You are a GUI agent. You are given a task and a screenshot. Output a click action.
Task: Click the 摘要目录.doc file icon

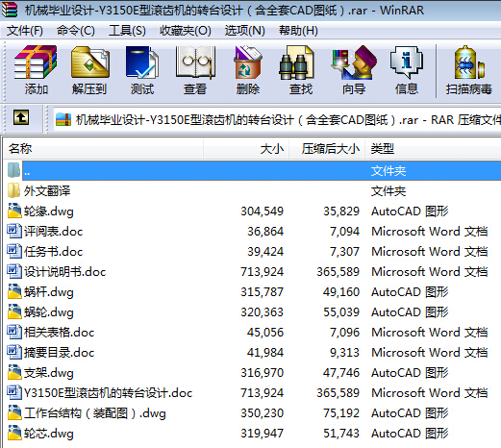pos(13,352)
